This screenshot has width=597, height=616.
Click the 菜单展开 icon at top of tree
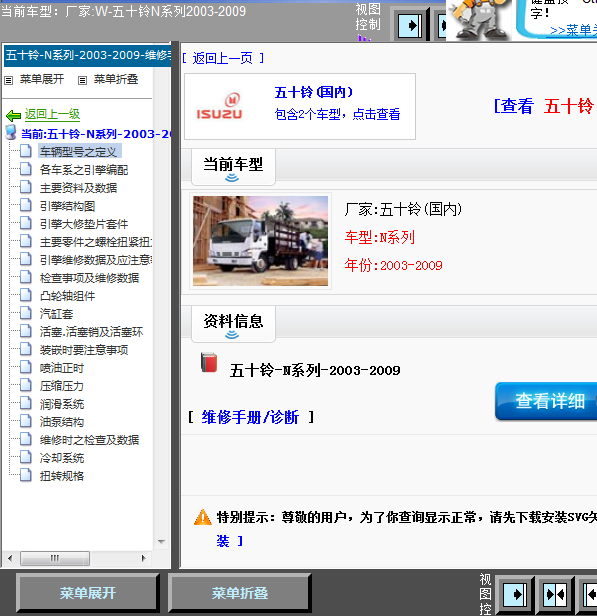click(9, 81)
